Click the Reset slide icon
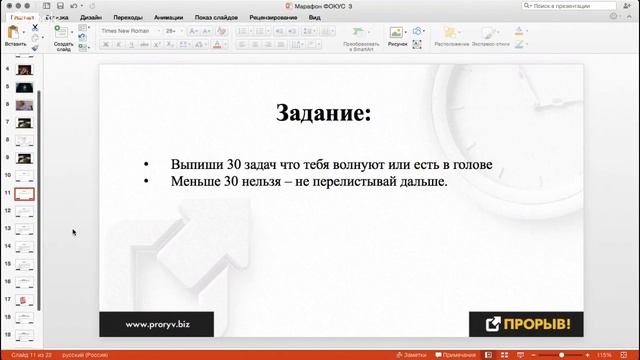Image resolution: width=640 pixels, height=360 pixels. click(82, 38)
